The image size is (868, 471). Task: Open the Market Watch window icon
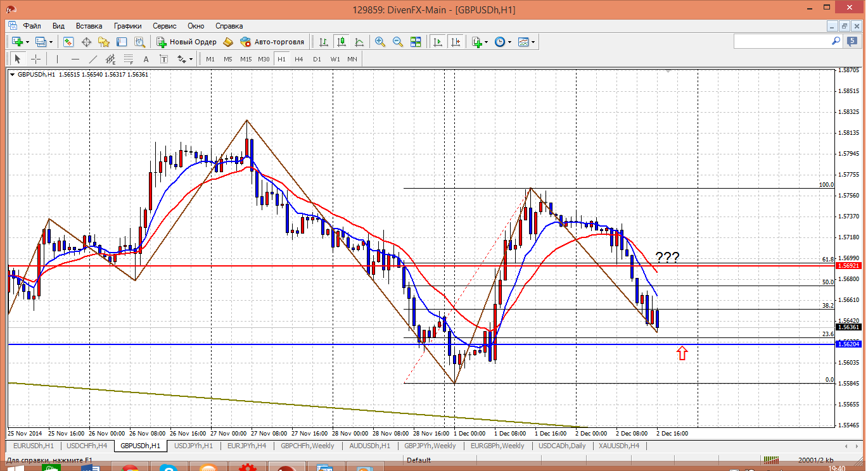(68, 42)
